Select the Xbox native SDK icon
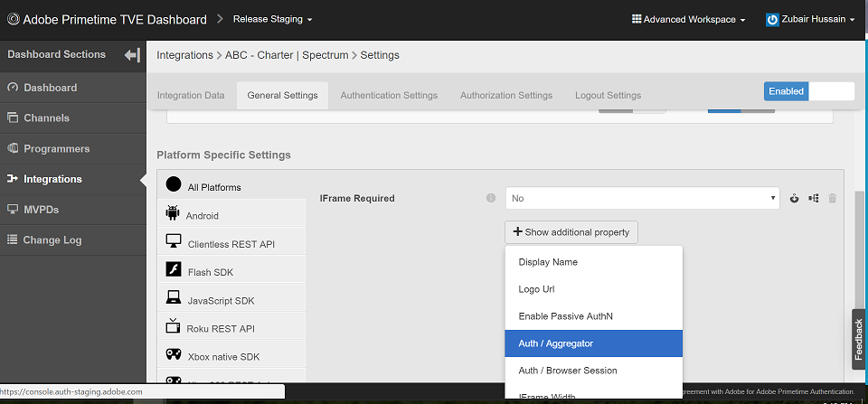 tap(174, 355)
